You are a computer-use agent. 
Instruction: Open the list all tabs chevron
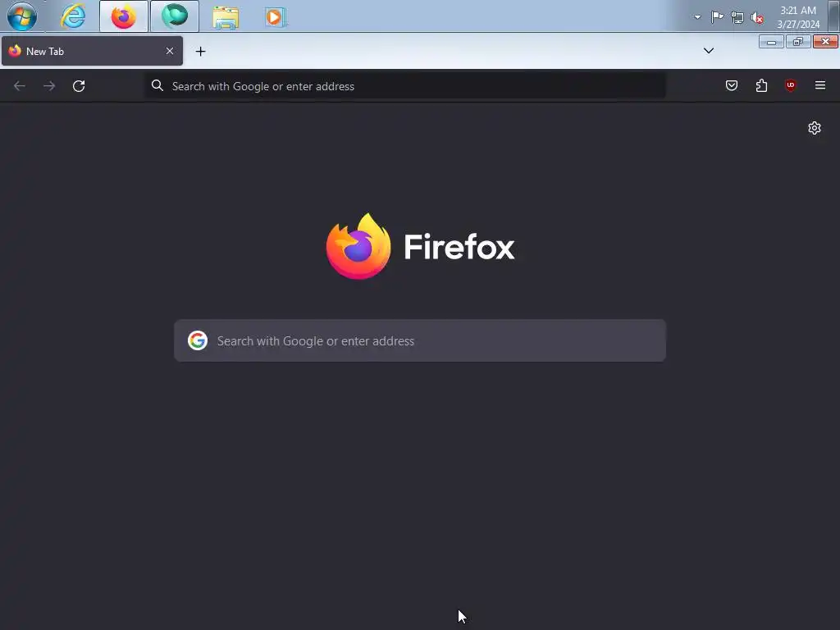coord(709,51)
